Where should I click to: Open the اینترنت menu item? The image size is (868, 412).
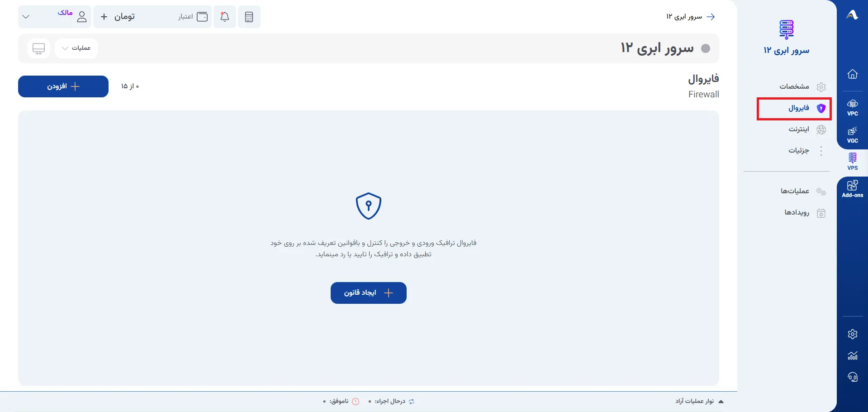(x=807, y=129)
